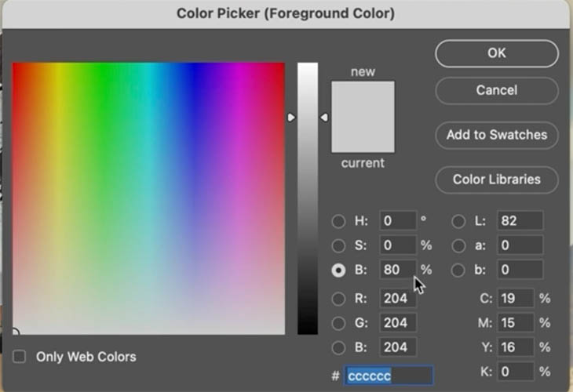Click the Hue value input field
This screenshot has width=573, height=392.
point(398,221)
